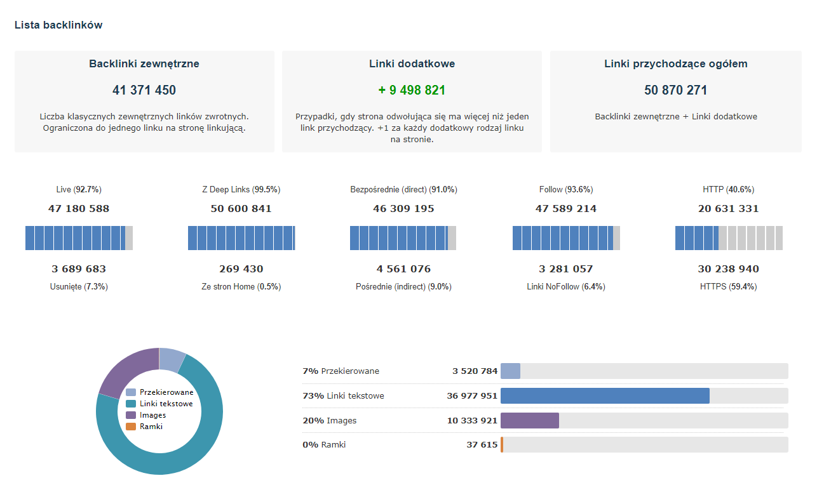
Task: Click the Przekierowane text in donut legend
Action: 166,392
